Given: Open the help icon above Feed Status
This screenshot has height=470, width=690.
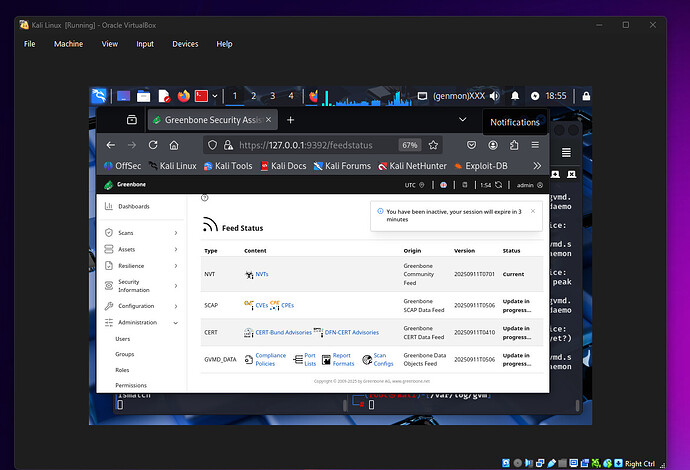Looking at the screenshot, I should (205, 198).
